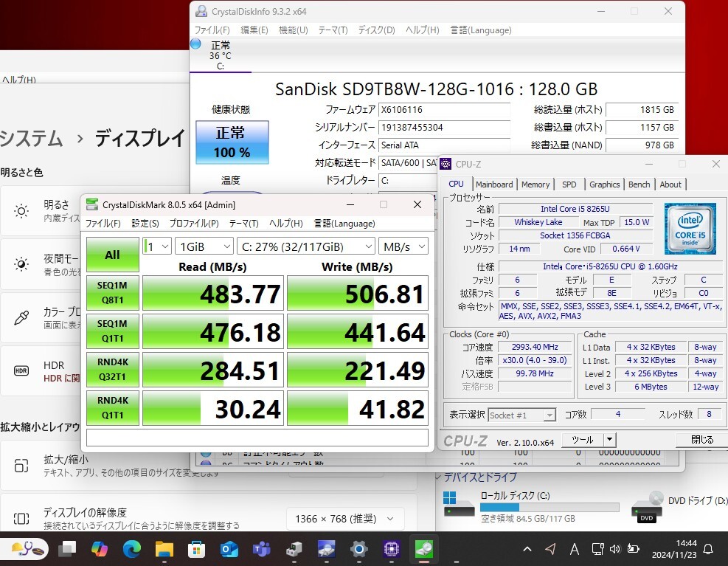Switch to Settings via taskbar gear icon
728x566 pixels.
(359, 549)
